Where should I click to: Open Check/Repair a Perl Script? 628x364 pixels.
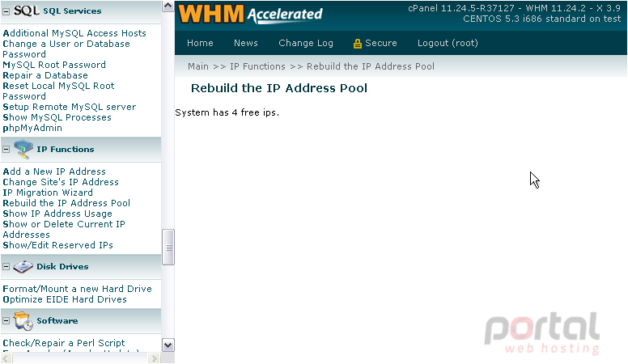pos(64,343)
